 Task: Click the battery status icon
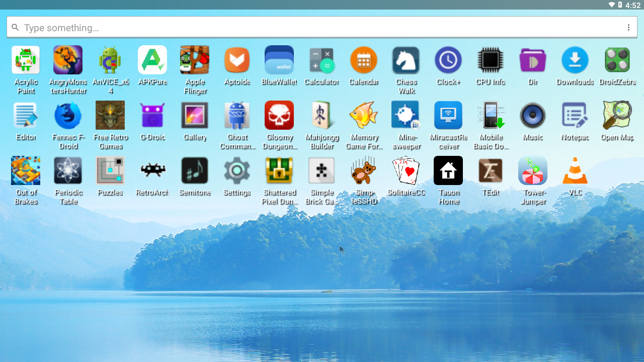click(620, 5)
